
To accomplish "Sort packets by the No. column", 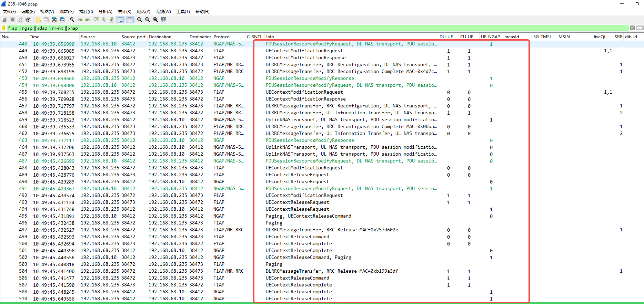I will (14, 36).
